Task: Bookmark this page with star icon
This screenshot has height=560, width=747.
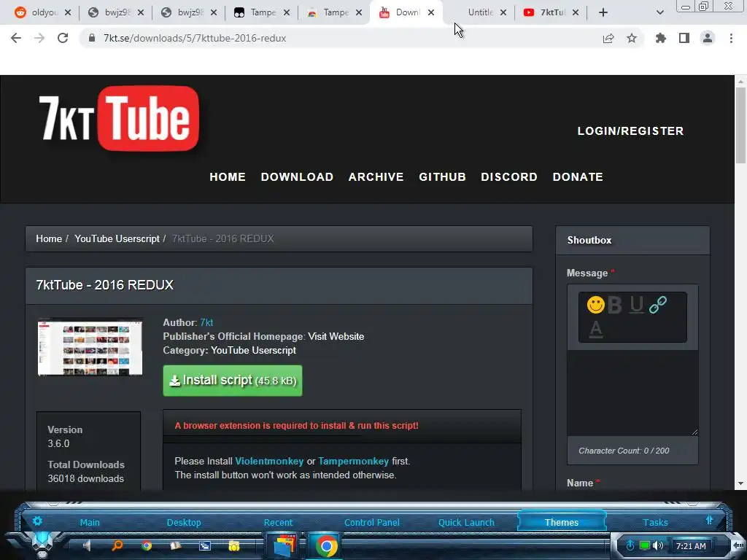Action: [x=632, y=38]
